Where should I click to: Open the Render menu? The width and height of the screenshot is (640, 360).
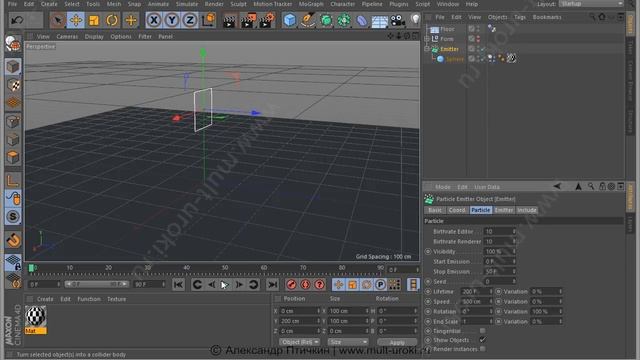(214, 4)
